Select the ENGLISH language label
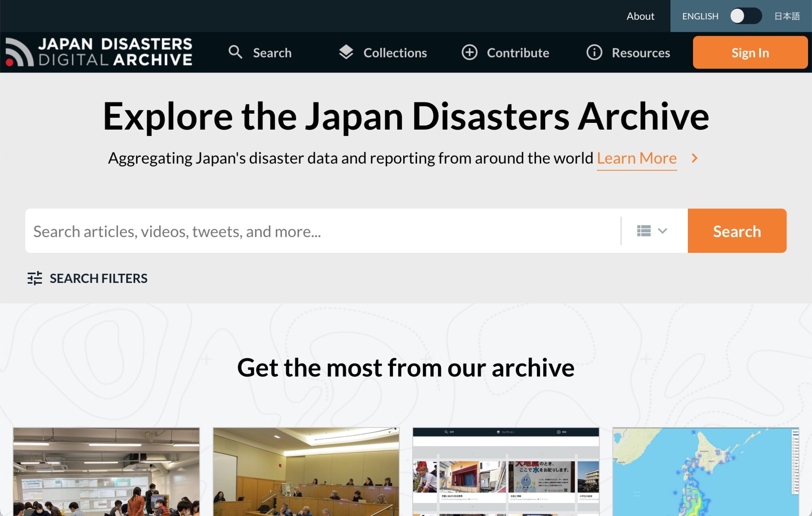This screenshot has width=812, height=516. [700, 16]
